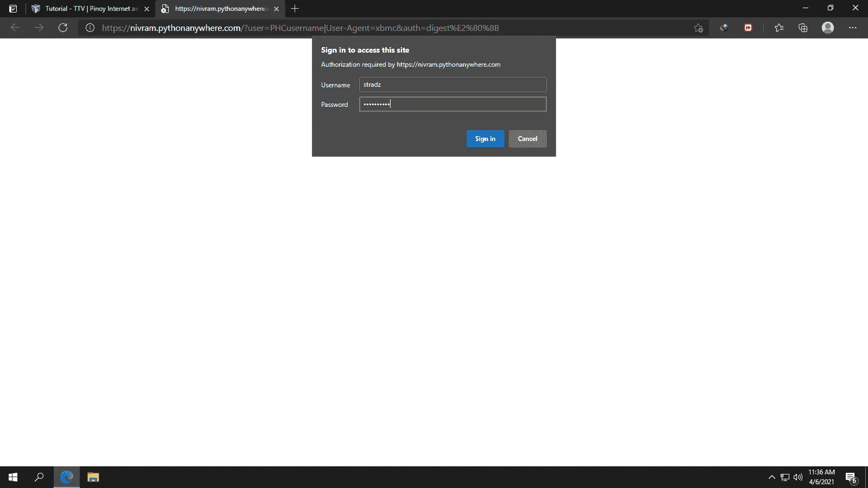Click the address bar URL
The width and height of the screenshot is (868, 488).
(300, 28)
